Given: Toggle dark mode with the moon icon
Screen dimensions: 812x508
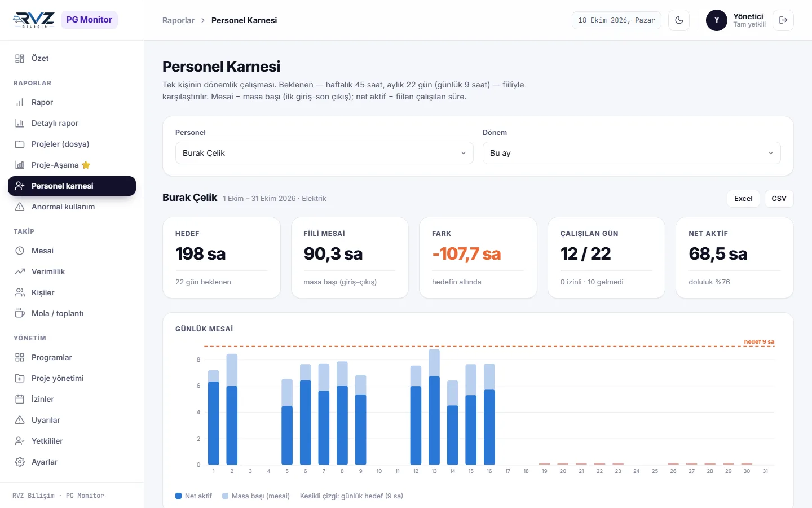Looking at the screenshot, I should (679, 20).
